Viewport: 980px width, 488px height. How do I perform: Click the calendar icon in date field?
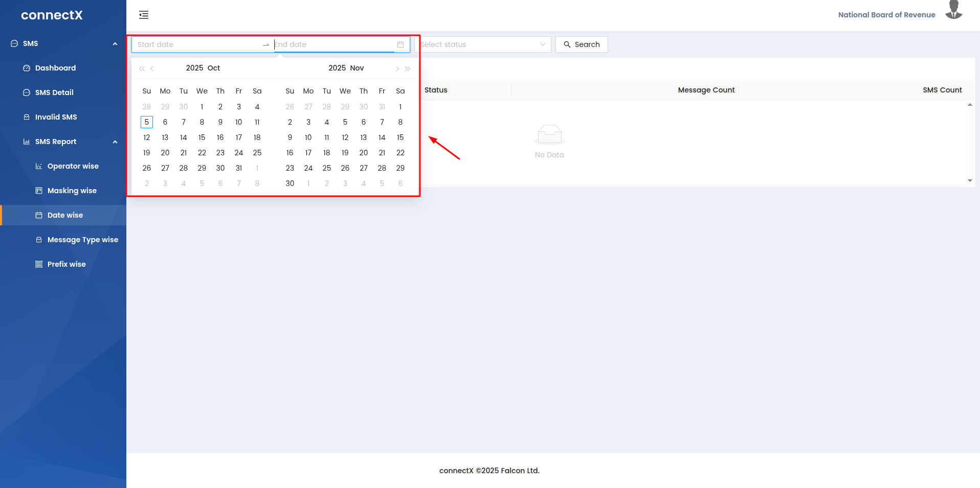click(400, 44)
